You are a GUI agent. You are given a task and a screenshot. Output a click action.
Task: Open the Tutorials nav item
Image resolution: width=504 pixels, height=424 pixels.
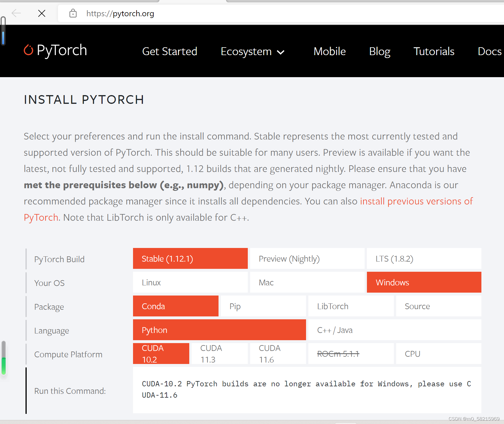(434, 51)
